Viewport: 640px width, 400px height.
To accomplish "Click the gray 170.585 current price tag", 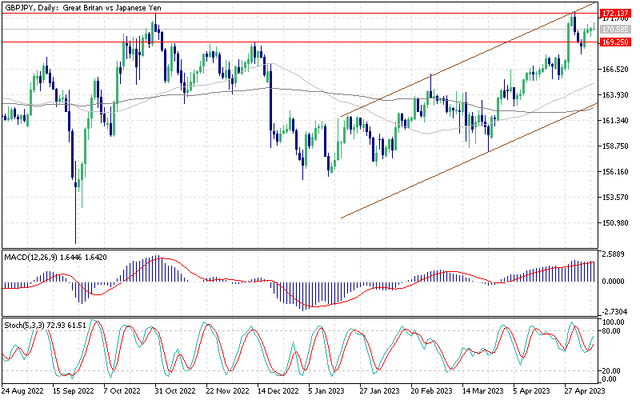I will 613,30.
